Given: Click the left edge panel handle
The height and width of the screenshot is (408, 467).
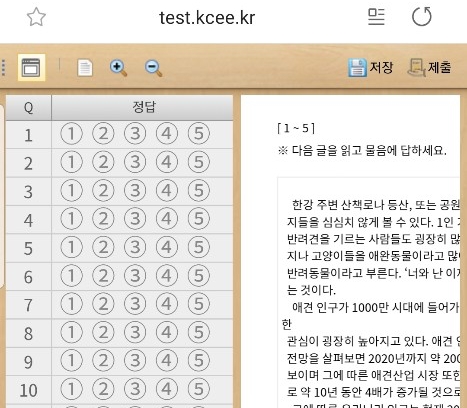Looking at the screenshot, I should click(2, 197).
